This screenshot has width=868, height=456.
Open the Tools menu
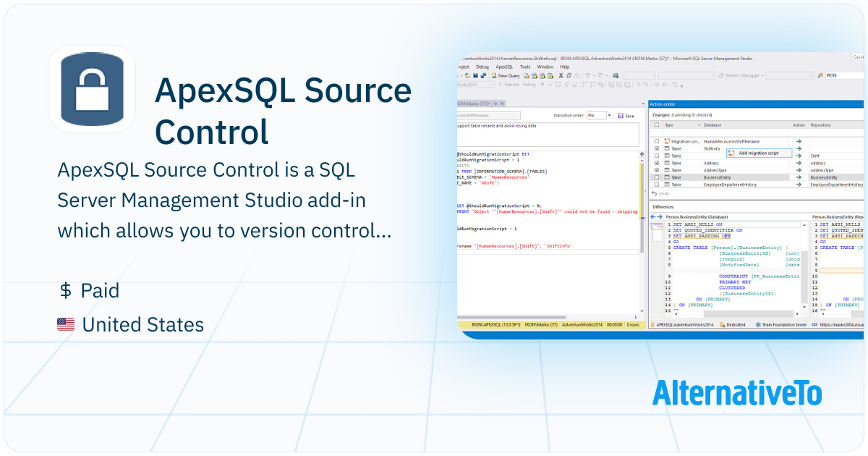525,67
